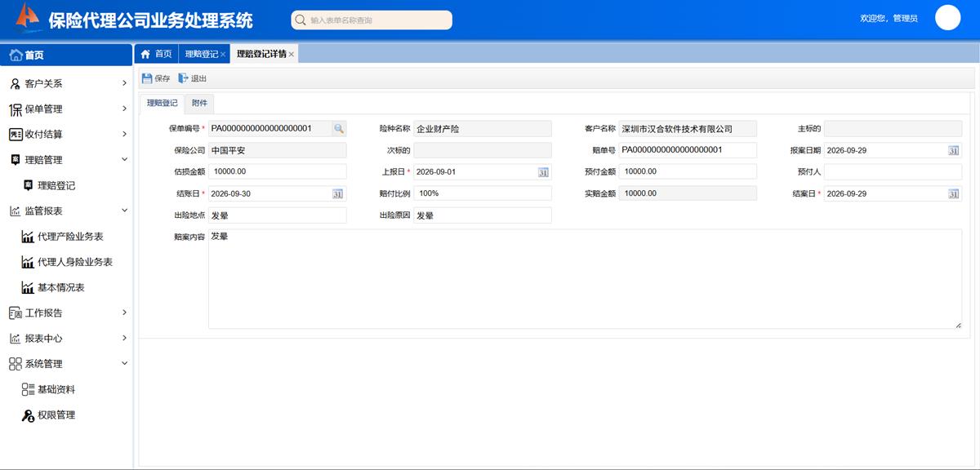Screen dimensions: 980x470
Task: Click the 预付金额 input field
Action: coord(688,171)
